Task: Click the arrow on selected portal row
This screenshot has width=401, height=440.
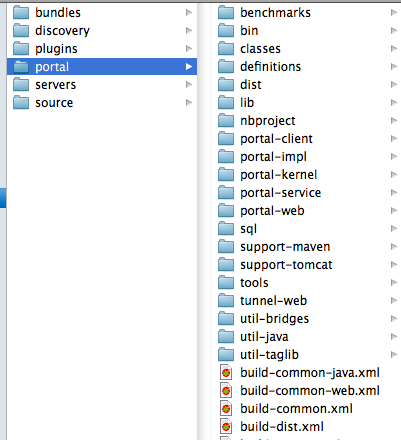Action: coord(189,67)
